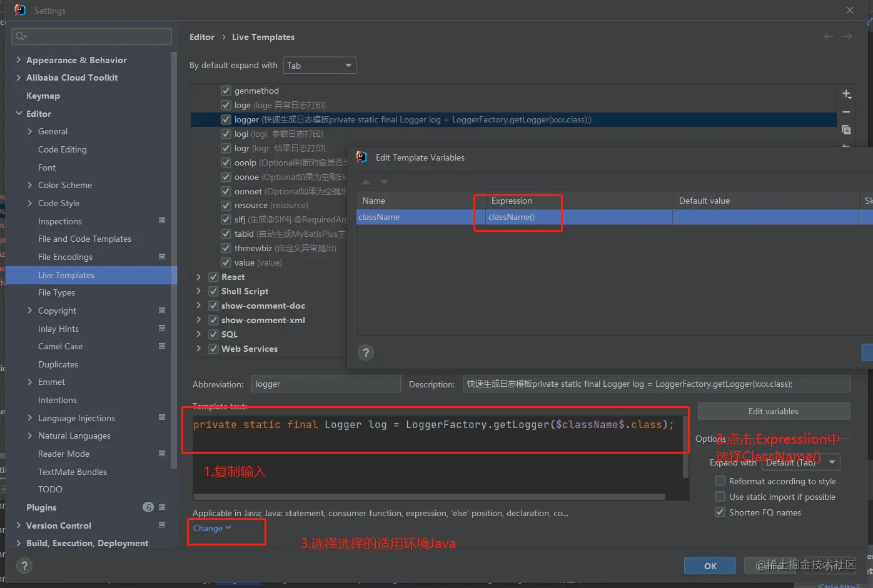The height and width of the screenshot is (588, 873).
Task: Click the help icon in Edit Template Variables
Action: (366, 352)
